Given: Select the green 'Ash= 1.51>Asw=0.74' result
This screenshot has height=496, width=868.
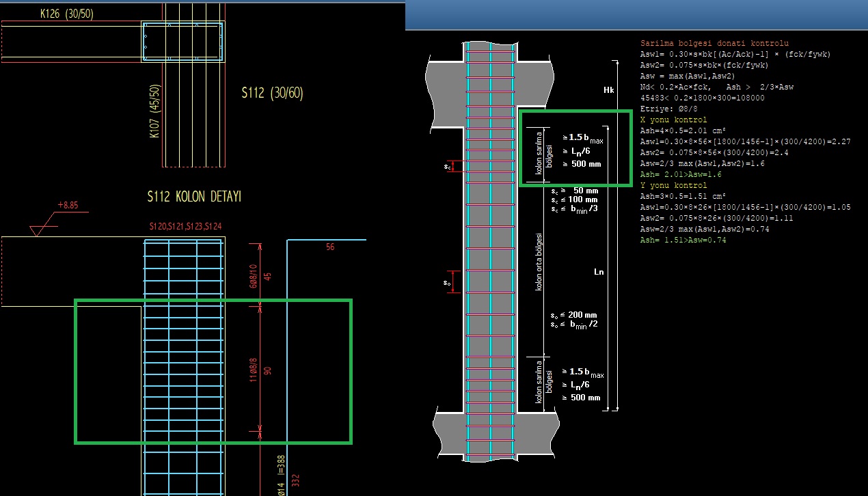Looking at the screenshot, I should [683, 240].
